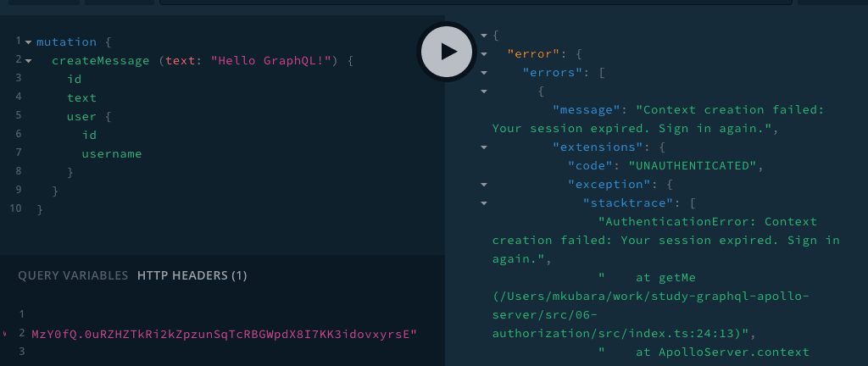Collapse the mutation block on line 1
This screenshot has width=868, height=366.
pyautogui.click(x=29, y=42)
